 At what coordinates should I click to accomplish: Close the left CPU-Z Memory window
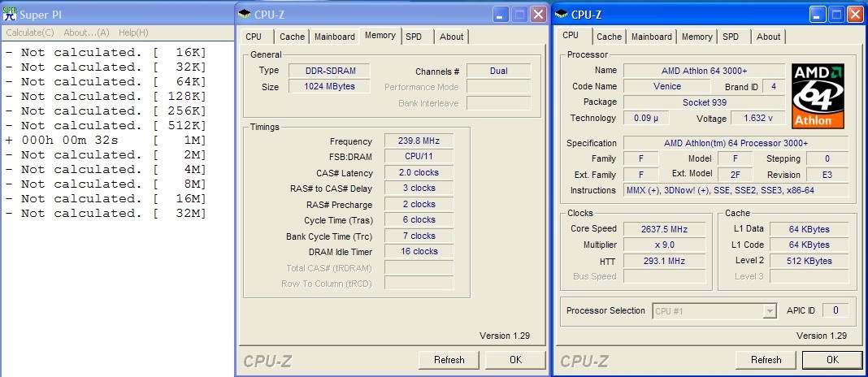538,15
